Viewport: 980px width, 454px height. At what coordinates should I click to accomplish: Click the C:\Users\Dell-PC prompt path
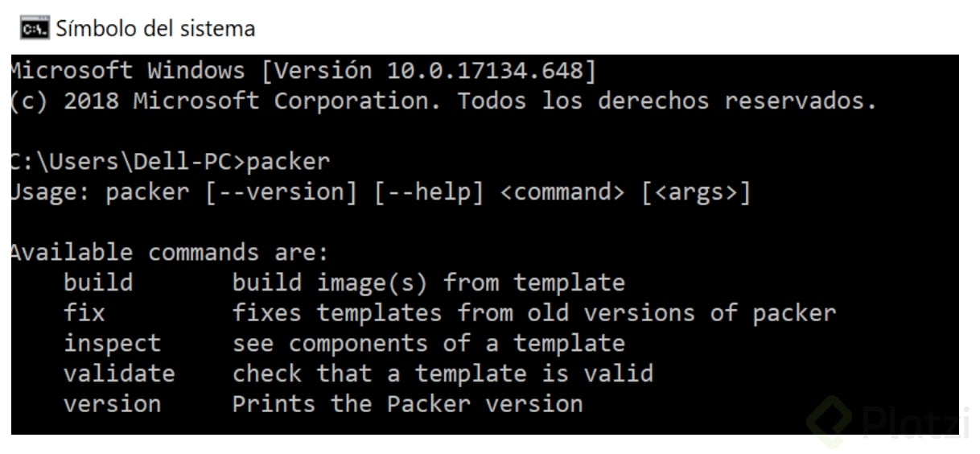122,162
